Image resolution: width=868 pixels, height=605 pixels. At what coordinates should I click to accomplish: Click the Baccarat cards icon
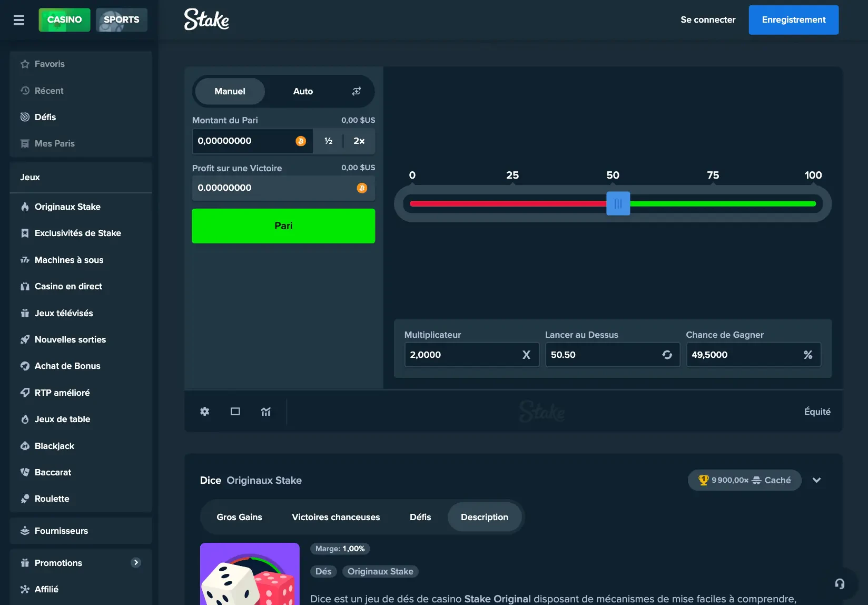point(25,472)
